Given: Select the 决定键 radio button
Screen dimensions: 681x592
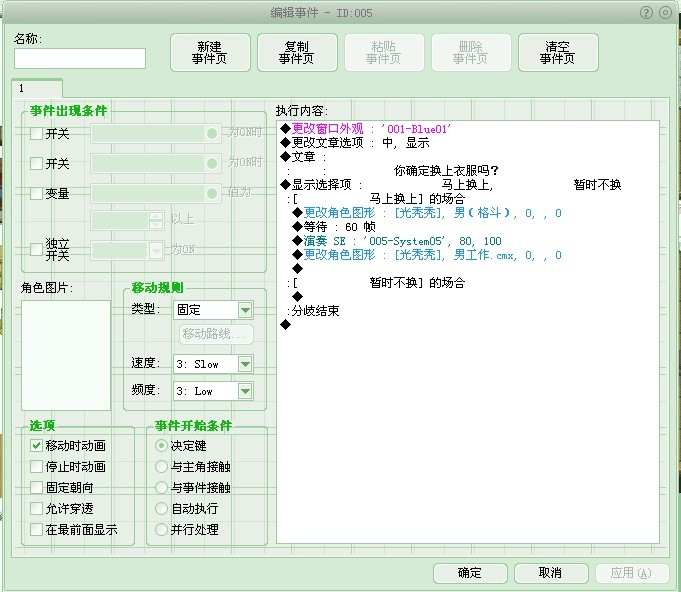Looking at the screenshot, I should click(x=161, y=446).
